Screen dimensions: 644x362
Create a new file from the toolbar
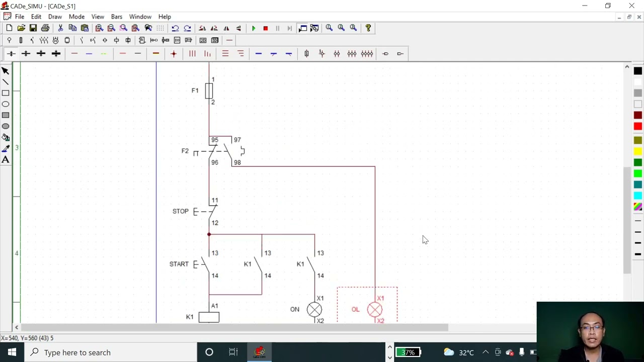pos(9,28)
